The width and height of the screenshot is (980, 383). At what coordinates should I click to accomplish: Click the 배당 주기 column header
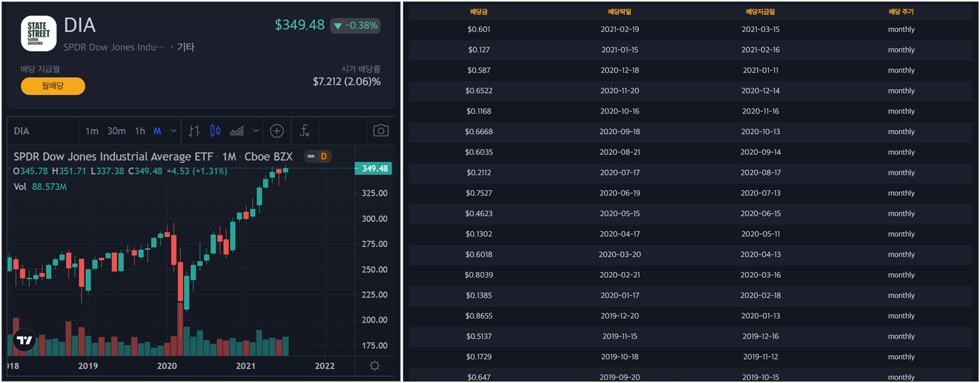click(x=901, y=12)
